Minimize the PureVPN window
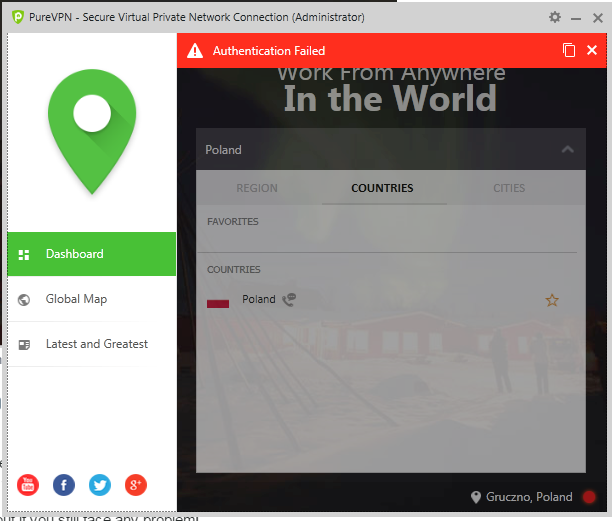Screen dimensions: 614x521 pos(576,18)
